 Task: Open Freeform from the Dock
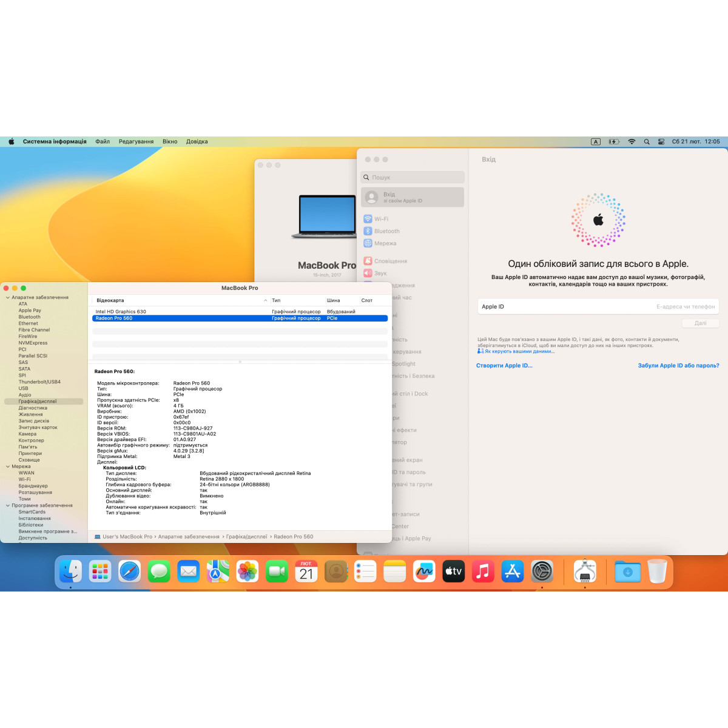(x=424, y=571)
